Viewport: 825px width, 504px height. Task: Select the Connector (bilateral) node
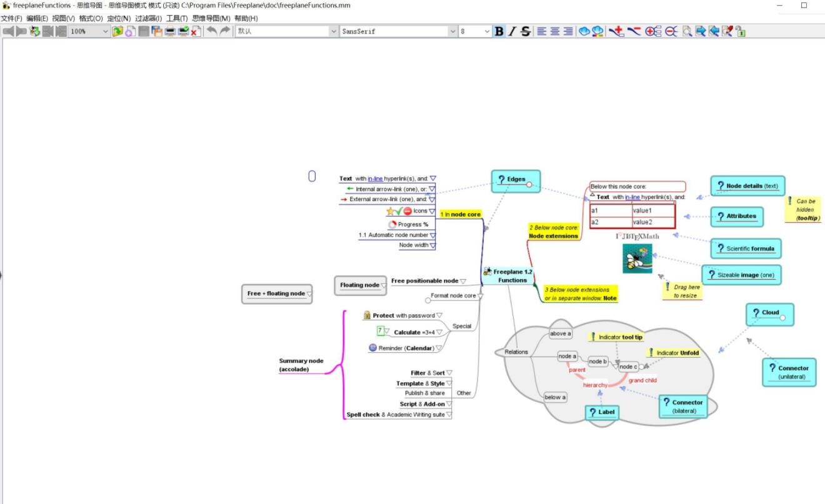[684, 407]
